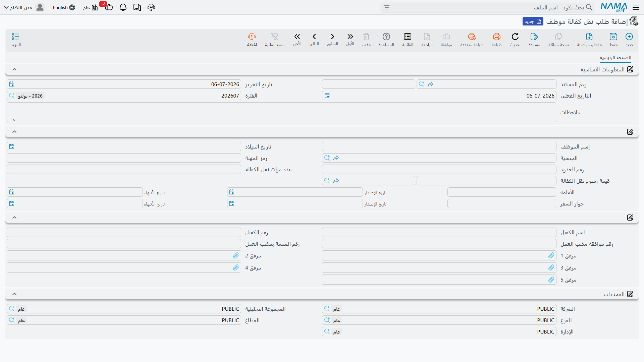Screen dimensions: 644x362
Task: Open المساعدة (Help) from toolbar
Action: click(x=386, y=40)
